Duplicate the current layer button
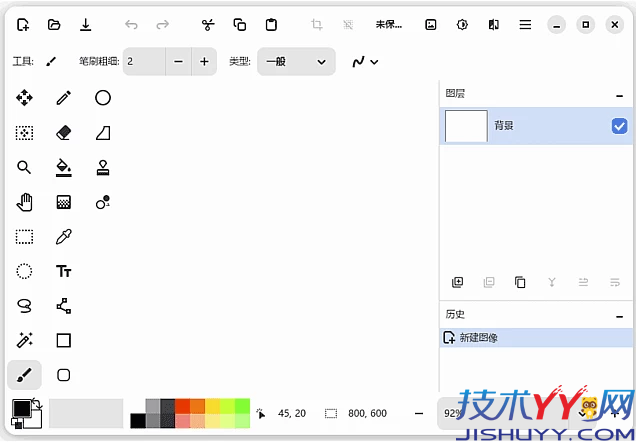This screenshot has width=636, height=442. coord(520,282)
